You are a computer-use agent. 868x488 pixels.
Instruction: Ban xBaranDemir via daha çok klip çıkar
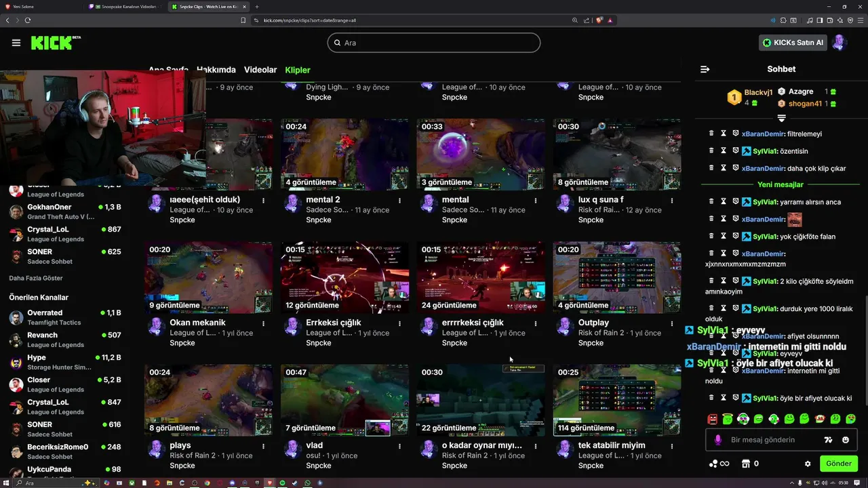(x=735, y=168)
